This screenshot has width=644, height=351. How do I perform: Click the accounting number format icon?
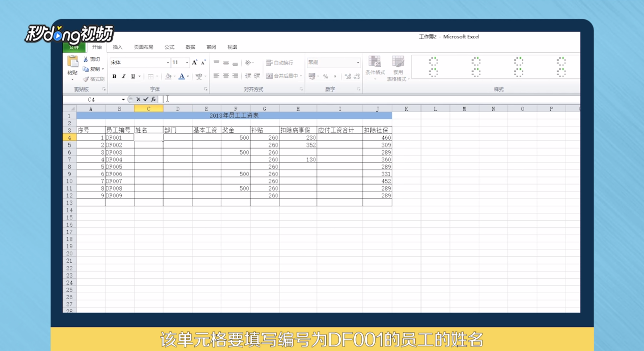(312, 77)
